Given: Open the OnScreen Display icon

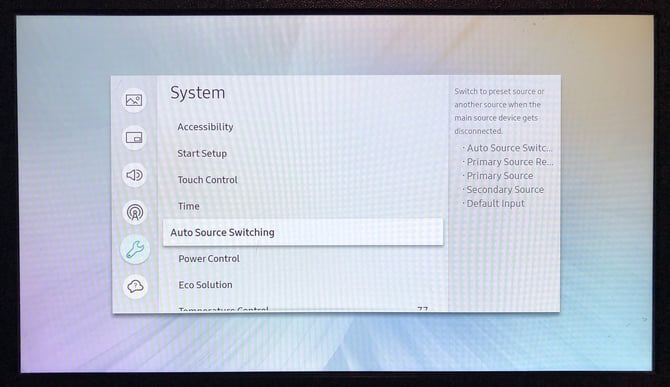Looking at the screenshot, I should pyautogui.click(x=134, y=138).
